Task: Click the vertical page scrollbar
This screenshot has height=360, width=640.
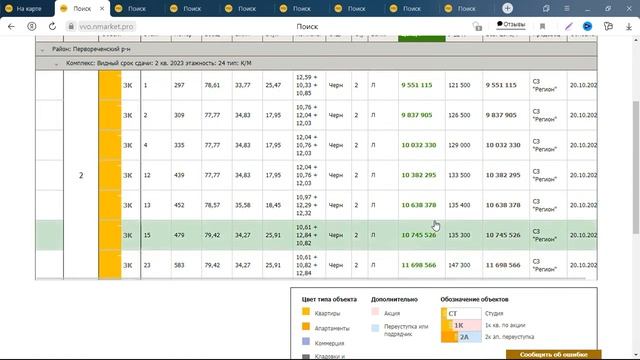Action: pos(636,167)
